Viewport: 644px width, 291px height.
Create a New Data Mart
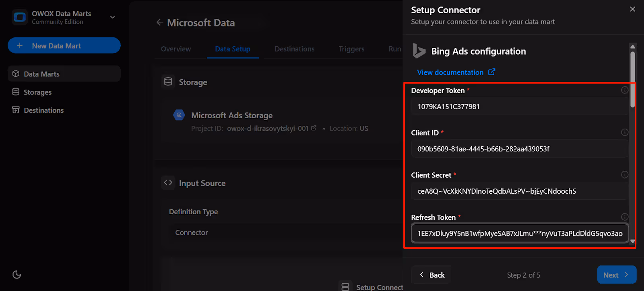click(64, 45)
